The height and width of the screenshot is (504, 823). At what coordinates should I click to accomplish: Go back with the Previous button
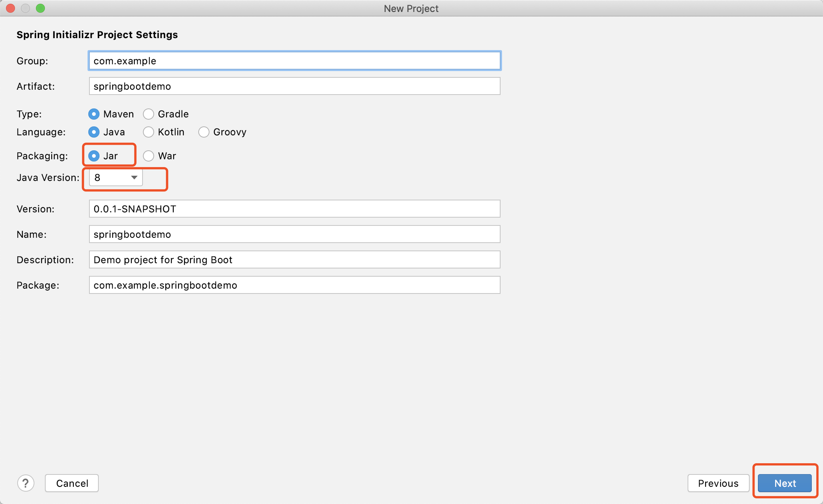(x=718, y=483)
